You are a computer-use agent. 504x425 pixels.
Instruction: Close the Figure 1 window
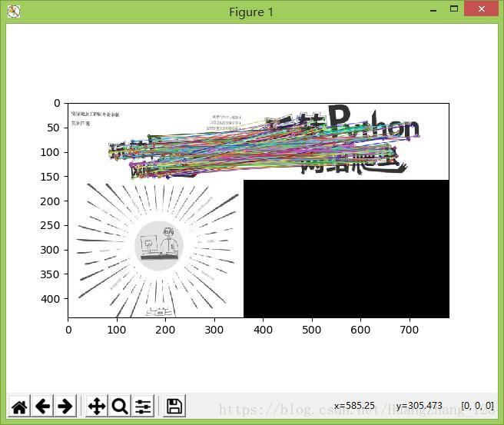click(x=482, y=10)
